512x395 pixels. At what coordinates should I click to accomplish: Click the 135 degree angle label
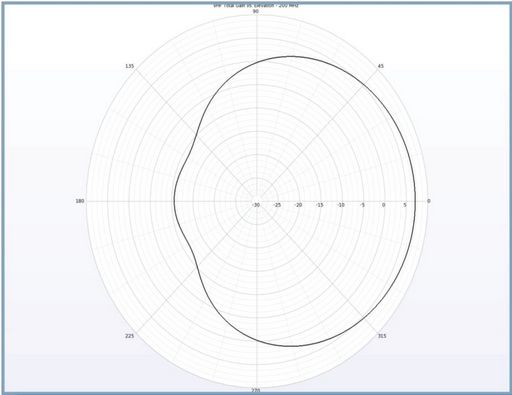point(130,66)
